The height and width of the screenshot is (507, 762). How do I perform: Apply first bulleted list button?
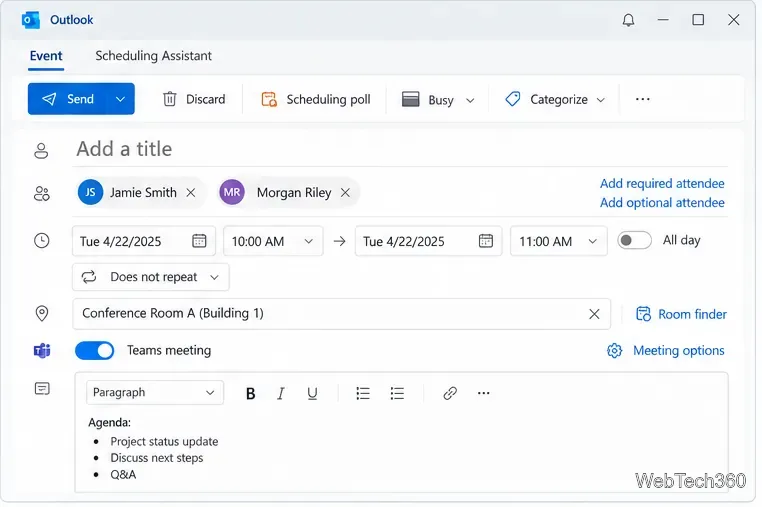(363, 393)
